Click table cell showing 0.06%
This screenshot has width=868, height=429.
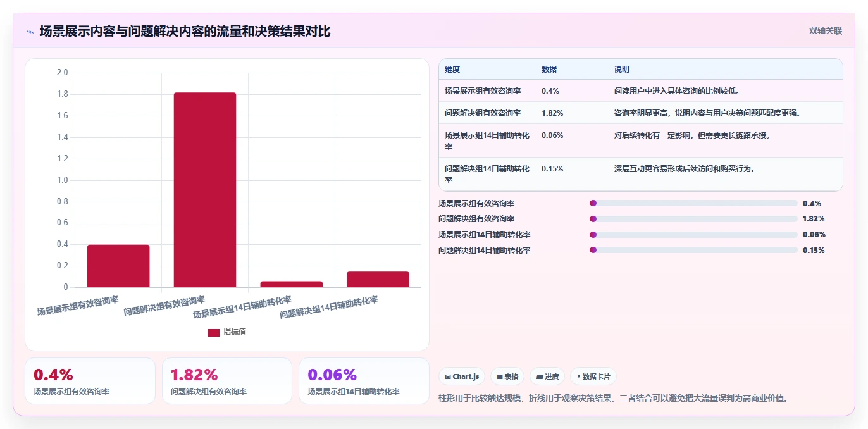click(x=552, y=135)
